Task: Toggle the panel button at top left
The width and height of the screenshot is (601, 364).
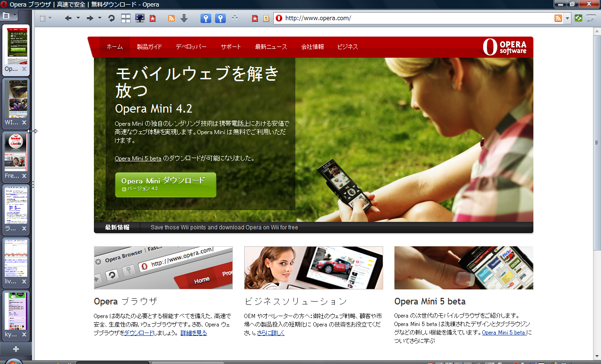Action: (x=6, y=15)
